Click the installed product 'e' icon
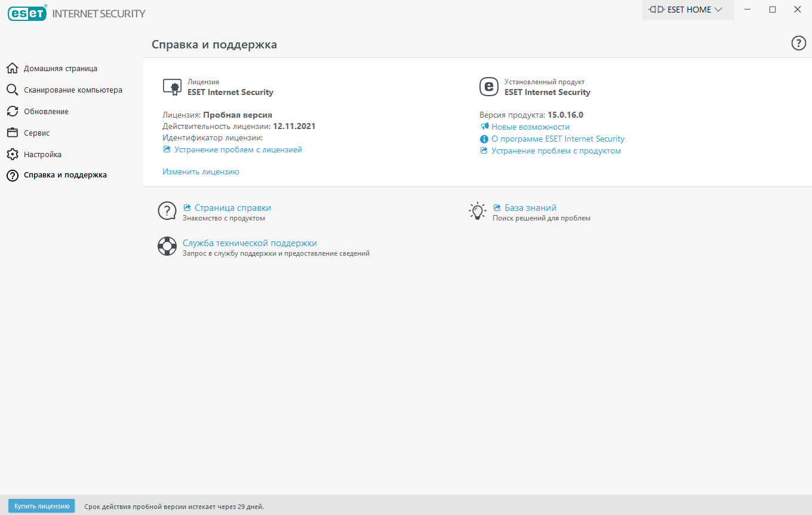812x515 pixels. (489, 87)
